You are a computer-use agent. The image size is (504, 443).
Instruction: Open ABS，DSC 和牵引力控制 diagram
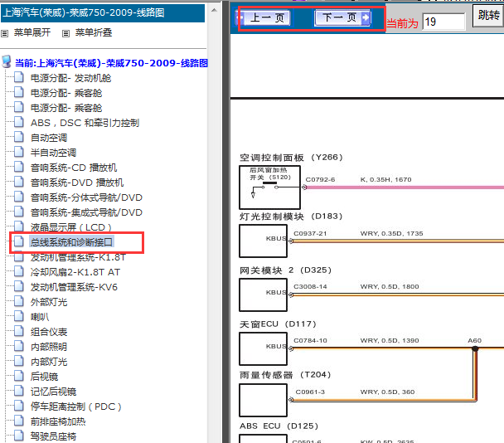click(x=85, y=123)
